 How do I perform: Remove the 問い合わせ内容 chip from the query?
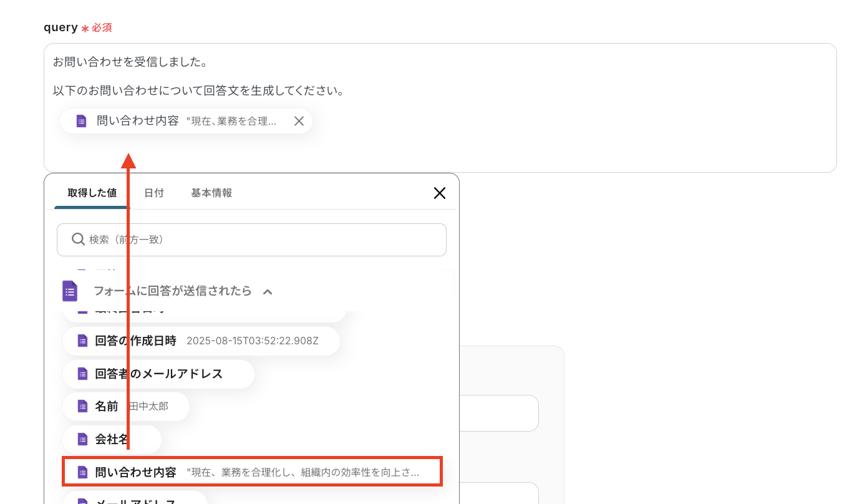299,120
